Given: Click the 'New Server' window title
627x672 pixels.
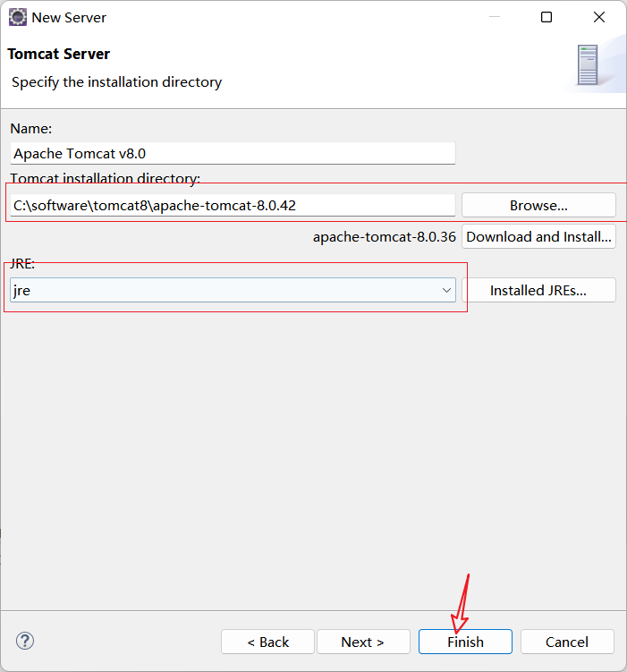Looking at the screenshot, I should [69, 18].
